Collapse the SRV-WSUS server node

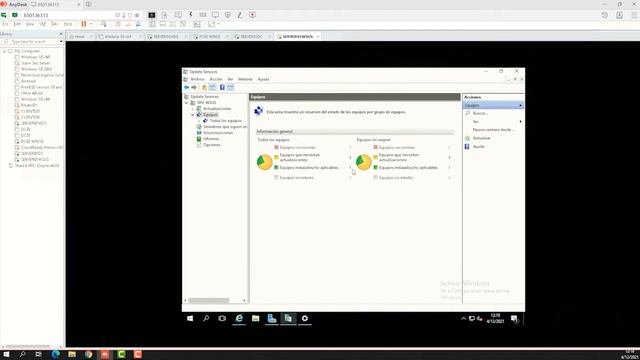187,103
